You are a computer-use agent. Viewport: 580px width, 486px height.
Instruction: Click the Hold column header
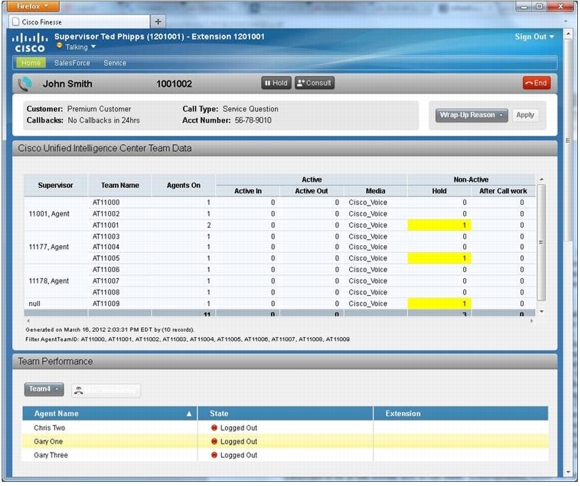[439, 191]
